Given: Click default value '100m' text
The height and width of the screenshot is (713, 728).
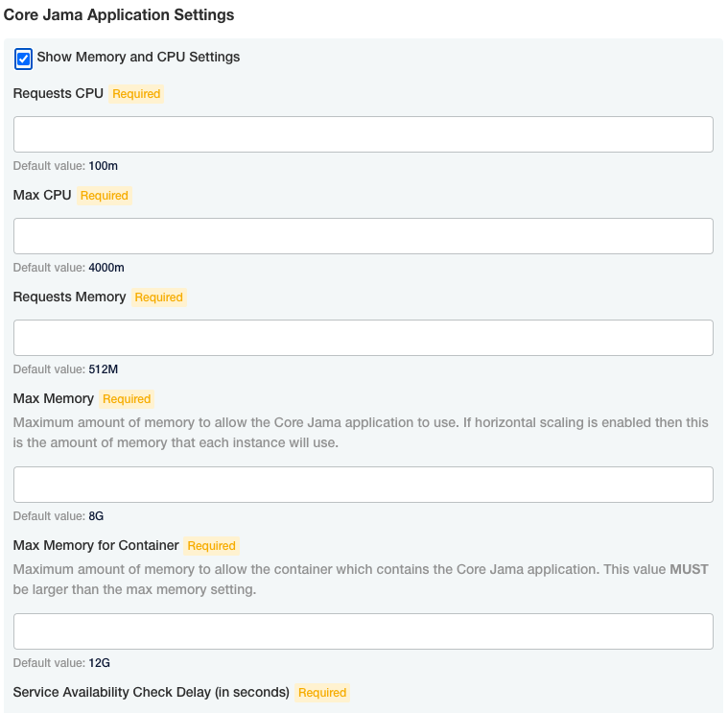Looking at the screenshot, I should pos(103,166).
